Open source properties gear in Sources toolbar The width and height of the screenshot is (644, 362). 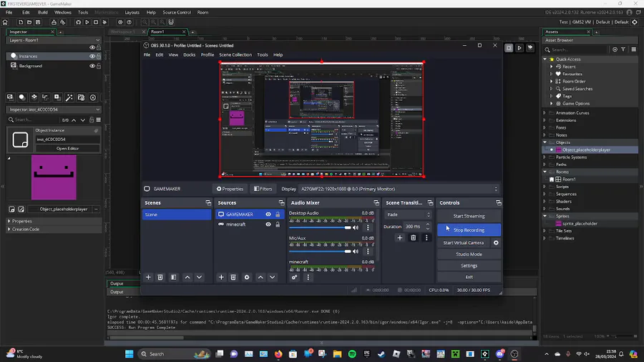[247, 278]
